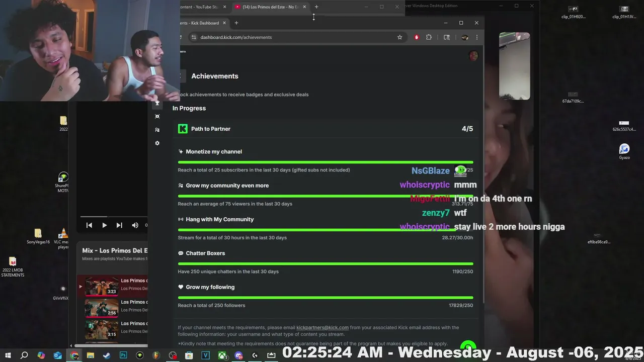Open Photoshop from the taskbar

(x=123, y=355)
